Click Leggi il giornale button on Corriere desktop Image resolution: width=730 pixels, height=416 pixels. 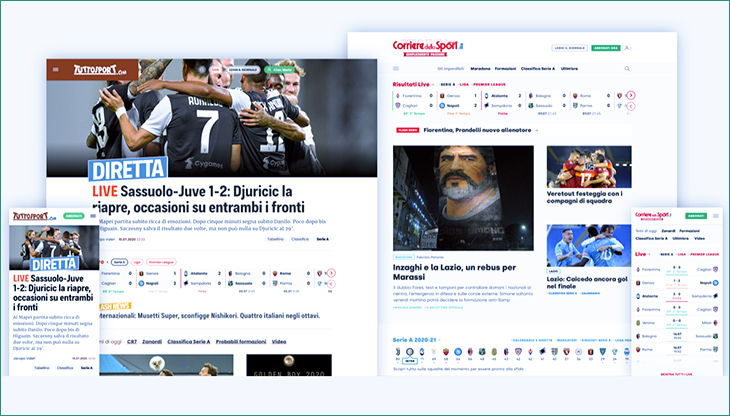[x=569, y=48]
